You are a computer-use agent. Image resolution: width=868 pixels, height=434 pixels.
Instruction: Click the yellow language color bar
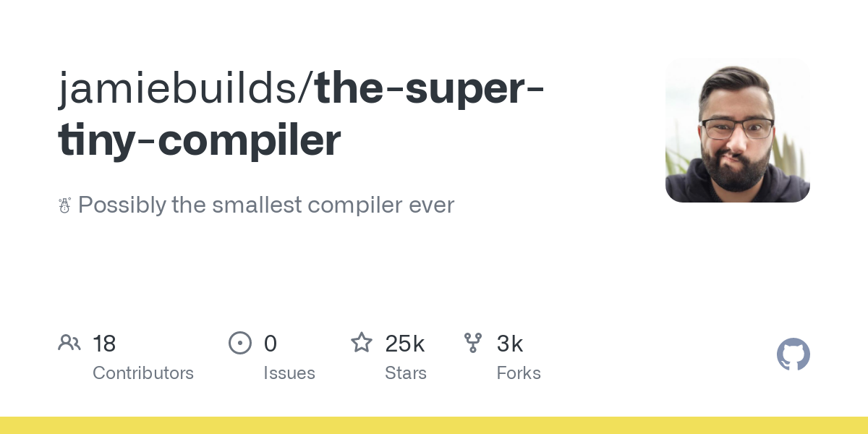434,425
